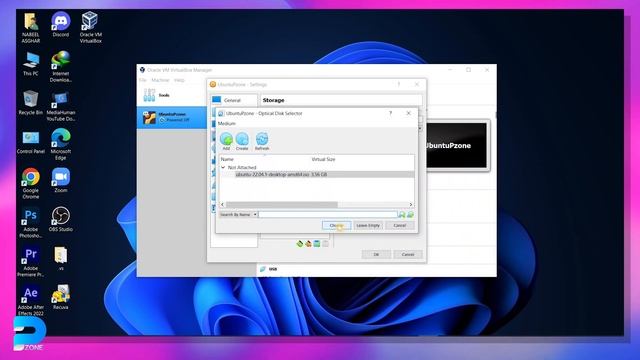This screenshot has width=640, height=360.
Task: Open the Internet Download Manager desktop icon
Action: coord(61,67)
